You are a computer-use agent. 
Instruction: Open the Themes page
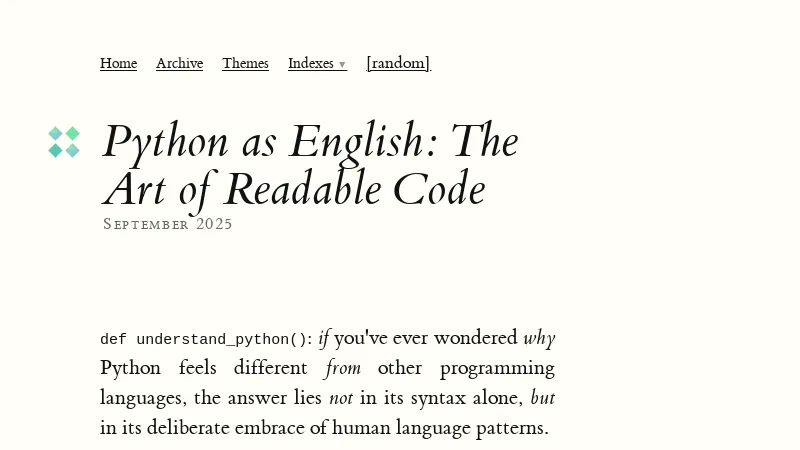click(x=245, y=63)
